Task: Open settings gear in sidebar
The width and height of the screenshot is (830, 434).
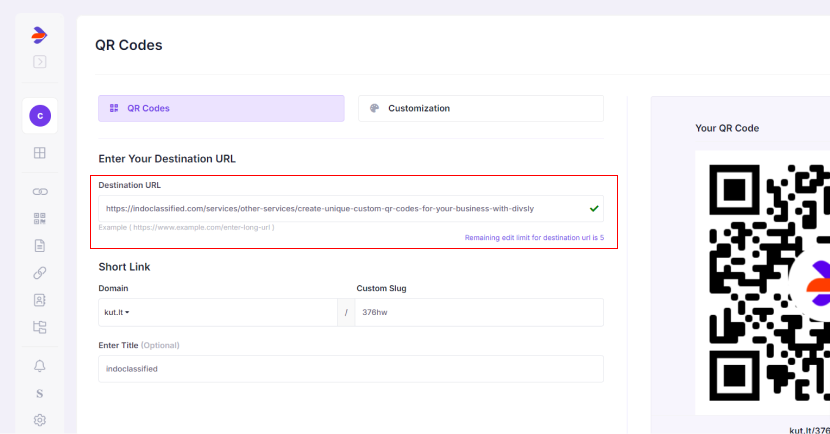Action: click(40, 420)
